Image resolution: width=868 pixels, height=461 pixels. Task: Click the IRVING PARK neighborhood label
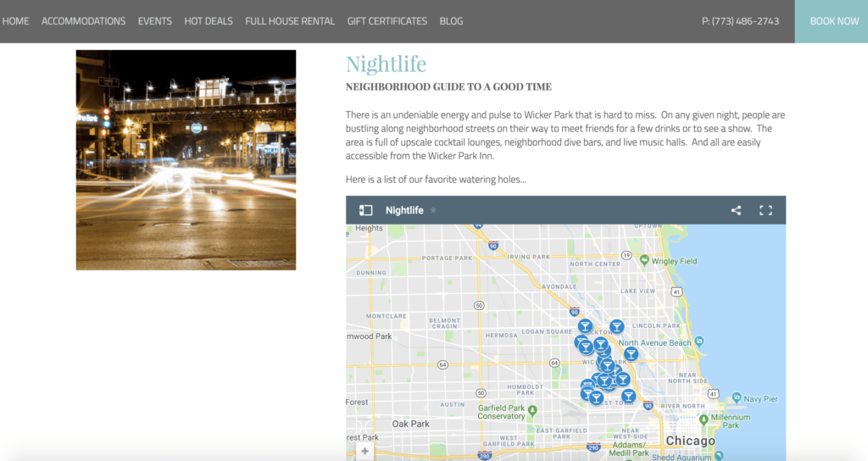(x=529, y=257)
